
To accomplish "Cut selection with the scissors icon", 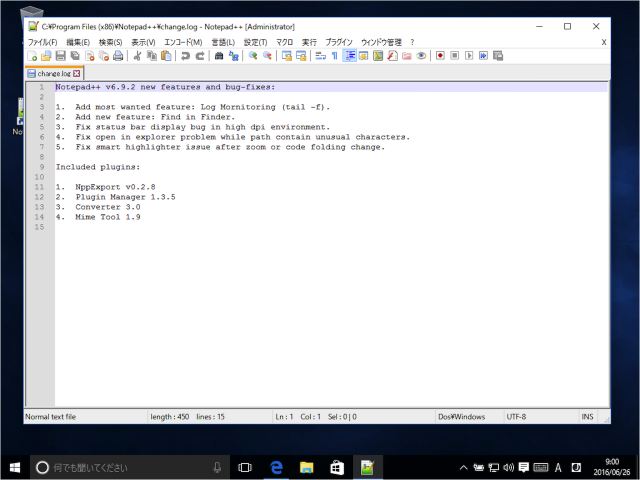I will [x=137, y=56].
